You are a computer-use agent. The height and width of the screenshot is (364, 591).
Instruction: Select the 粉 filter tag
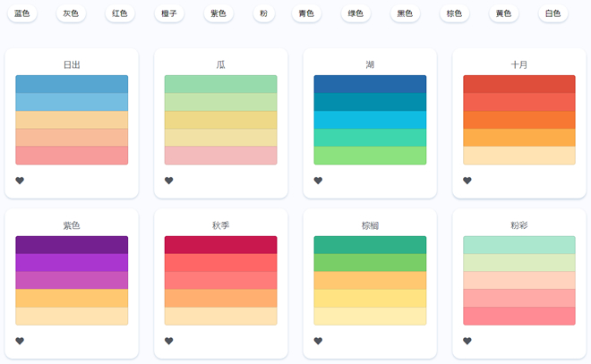coord(263,14)
